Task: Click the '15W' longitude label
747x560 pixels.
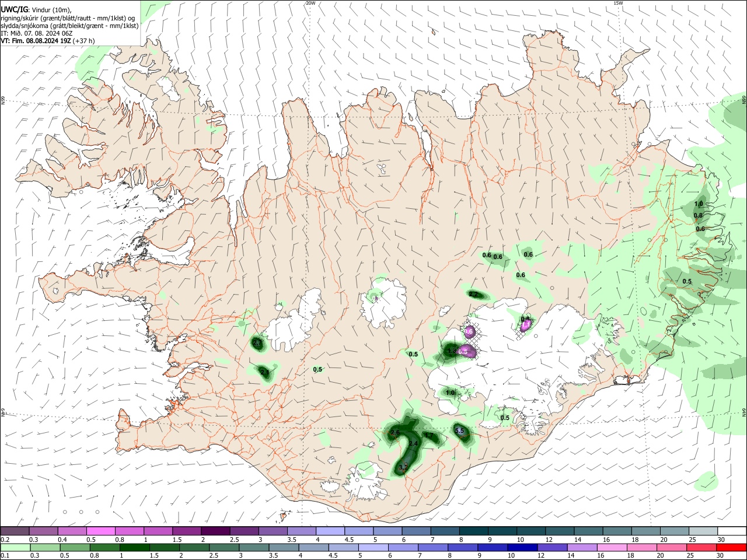Action: [x=618, y=3]
